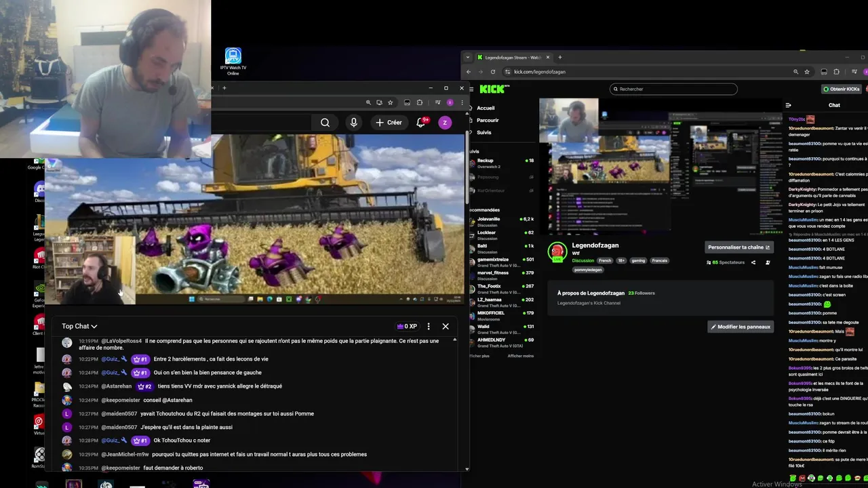
Task: Open marvel_fitness recommended channel
Action: (502, 274)
